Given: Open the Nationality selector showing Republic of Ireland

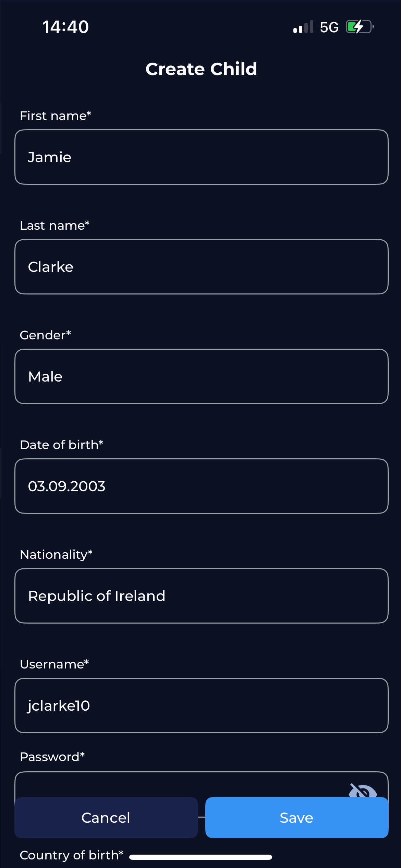Looking at the screenshot, I should coord(202,596).
